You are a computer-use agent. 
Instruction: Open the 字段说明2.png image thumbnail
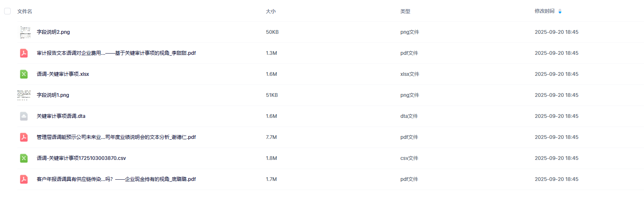(25, 32)
